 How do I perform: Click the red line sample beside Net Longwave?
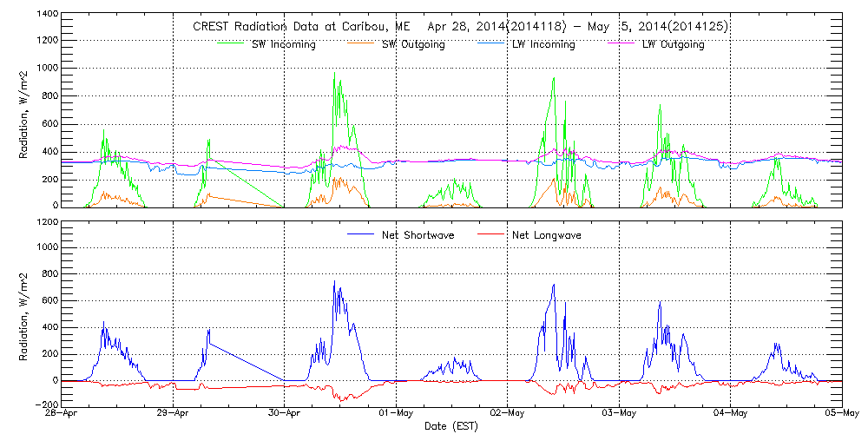[x=490, y=235]
